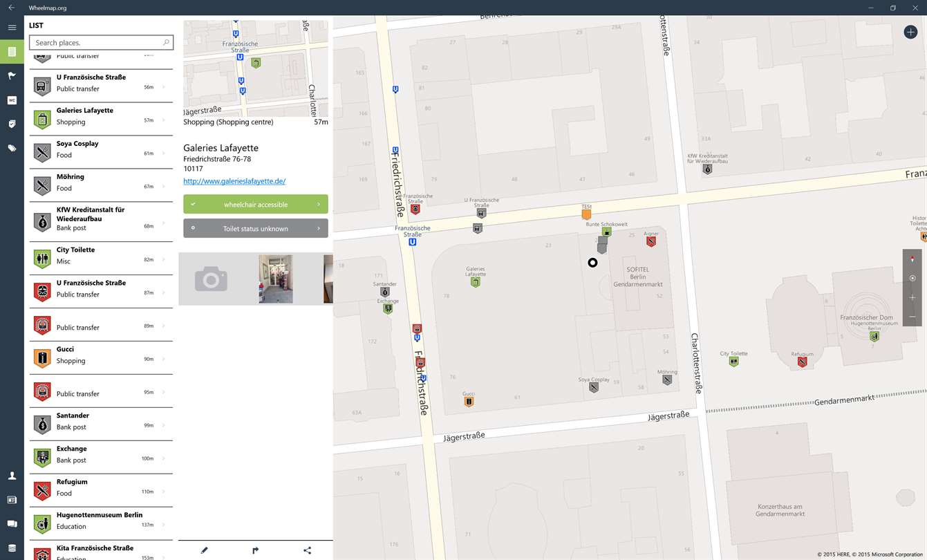This screenshot has width=927, height=560.
Task: Select the U Französische Straße 56m list entry
Action: point(101,86)
